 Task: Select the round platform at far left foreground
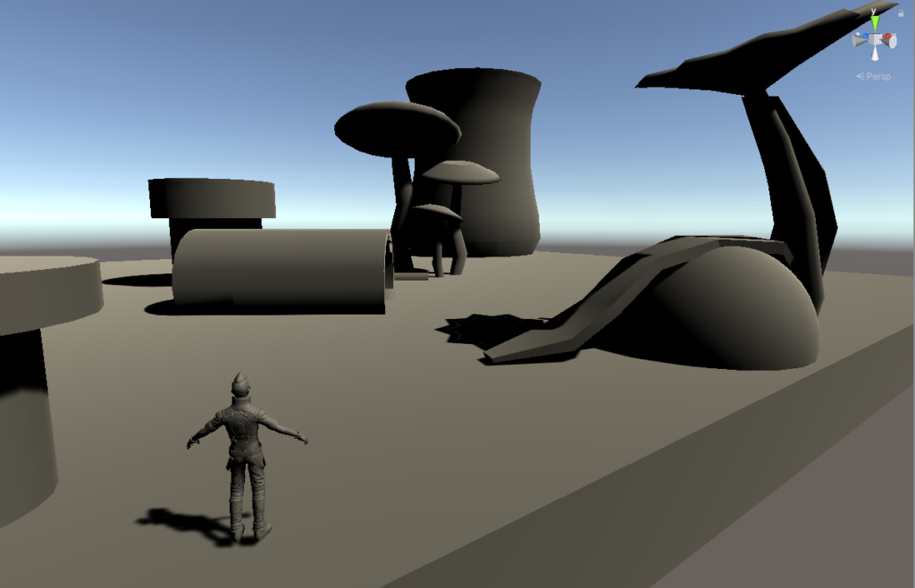pos(40,286)
